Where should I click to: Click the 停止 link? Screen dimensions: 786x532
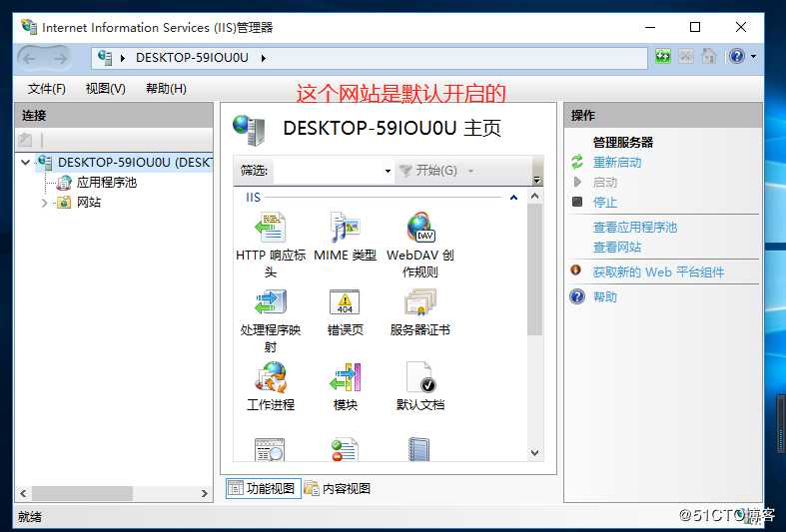[x=605, y=203]
